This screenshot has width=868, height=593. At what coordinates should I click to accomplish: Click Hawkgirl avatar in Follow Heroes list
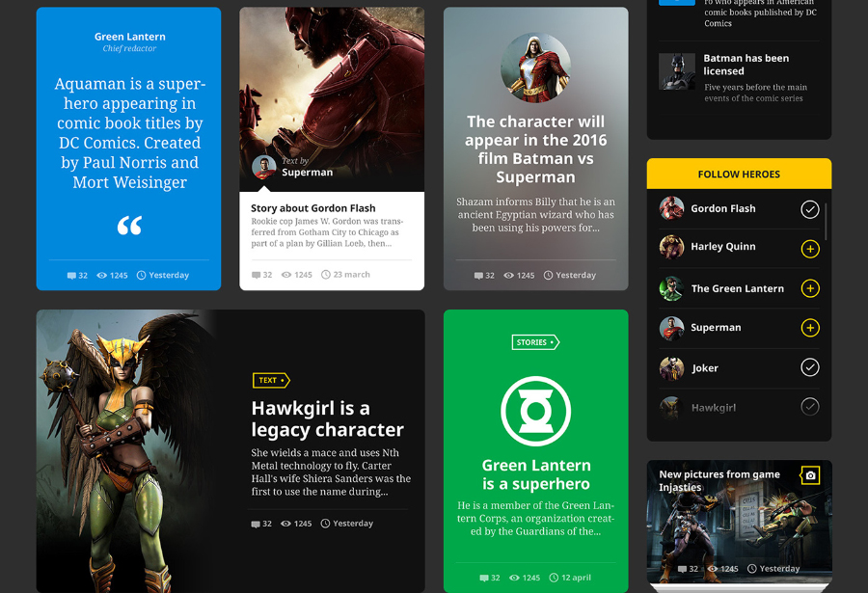671,408
